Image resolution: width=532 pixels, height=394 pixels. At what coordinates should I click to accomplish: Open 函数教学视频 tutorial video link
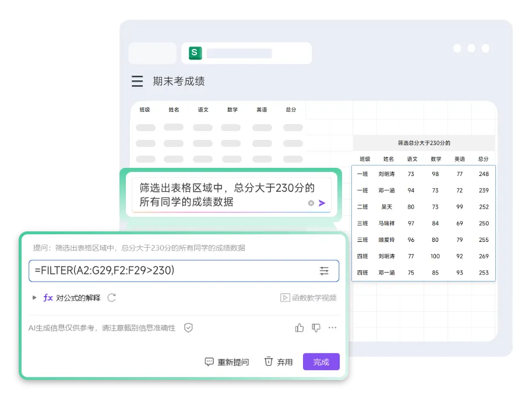[308, 298]
